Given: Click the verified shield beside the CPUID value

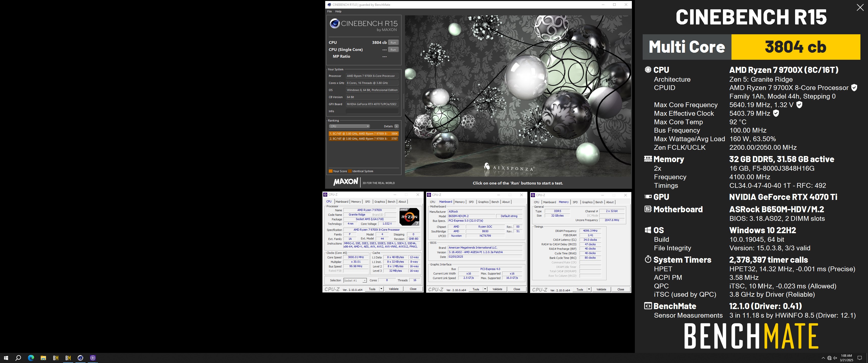Looking at the screenshot, I should click(854, 87).
